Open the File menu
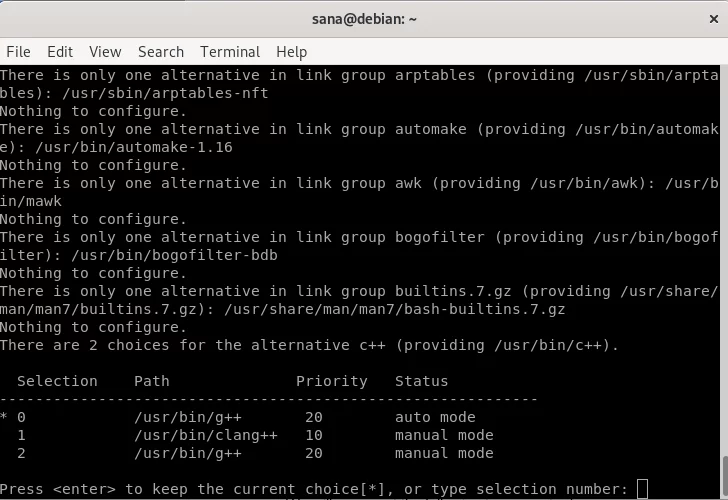728x500 pixels. point(19,52)
